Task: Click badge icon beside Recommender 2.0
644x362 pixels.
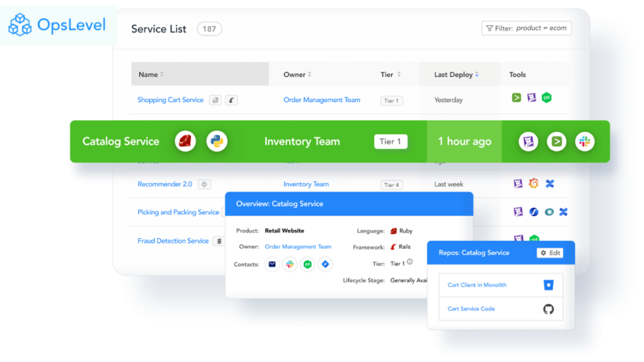Action: pos(204,184)
